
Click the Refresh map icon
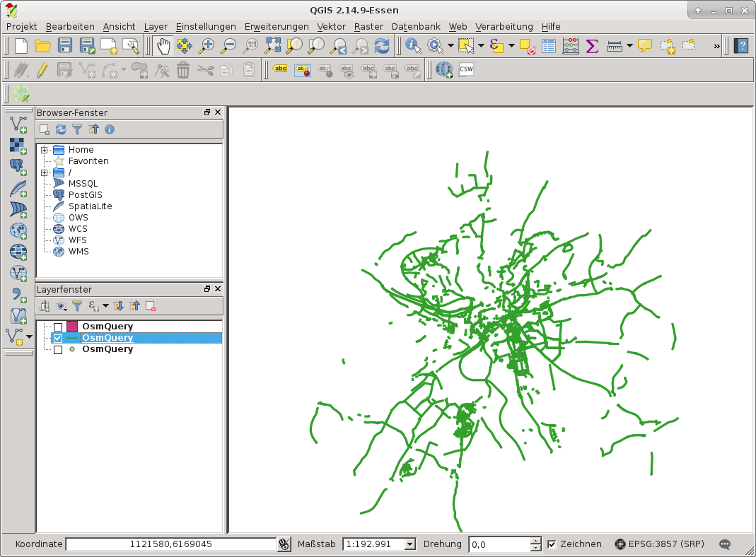point(382,47)
